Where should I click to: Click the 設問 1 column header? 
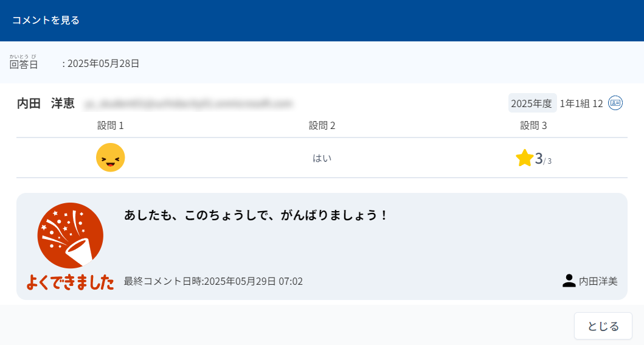click(x=111, y=126)
